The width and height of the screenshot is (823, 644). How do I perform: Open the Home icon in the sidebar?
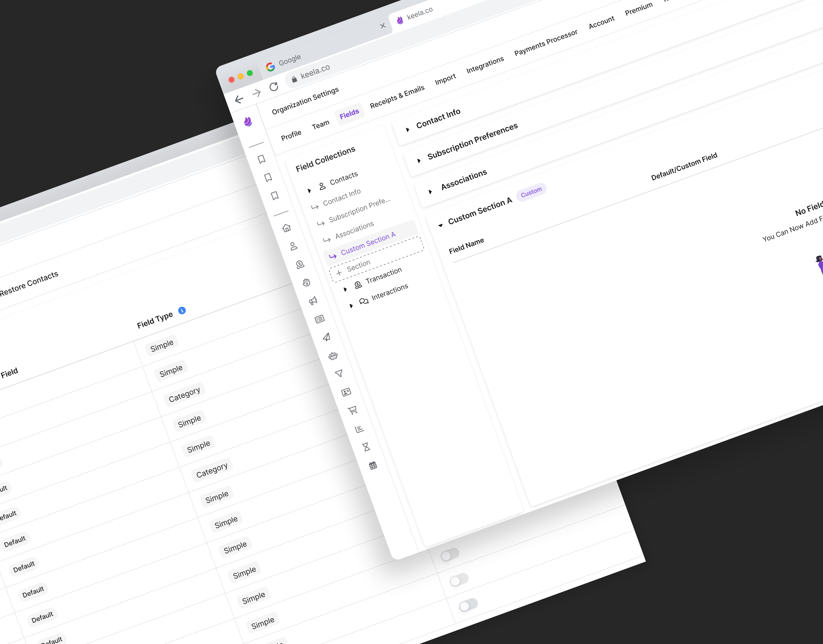tap(287, 228)
